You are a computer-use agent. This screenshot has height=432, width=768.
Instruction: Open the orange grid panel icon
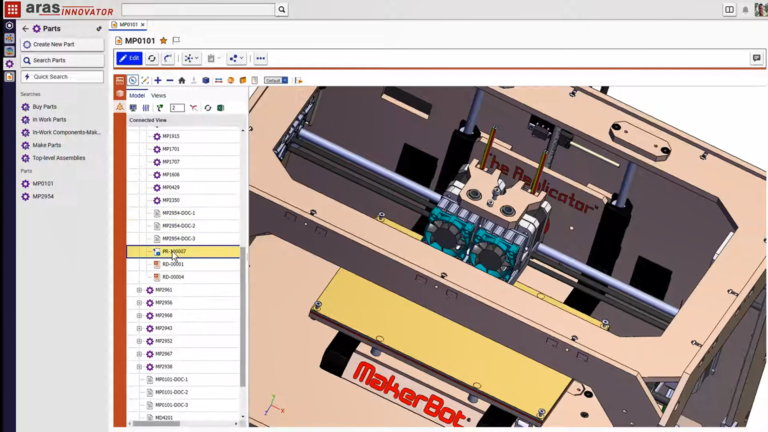point(120,80)
